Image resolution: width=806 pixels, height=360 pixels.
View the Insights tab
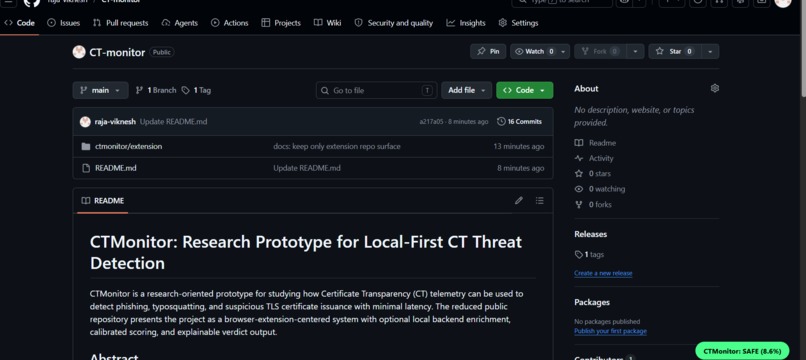tap(466, 23)
